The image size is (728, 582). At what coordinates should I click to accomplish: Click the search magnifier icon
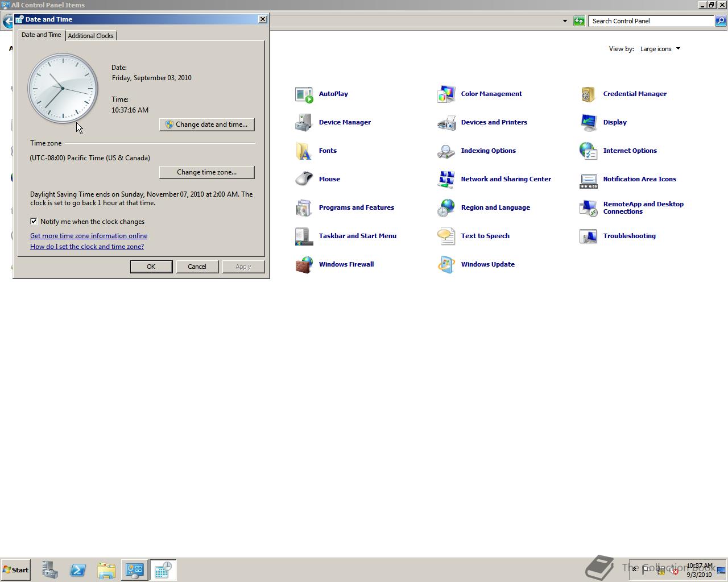pyautogui.click(x=721, y=21)
